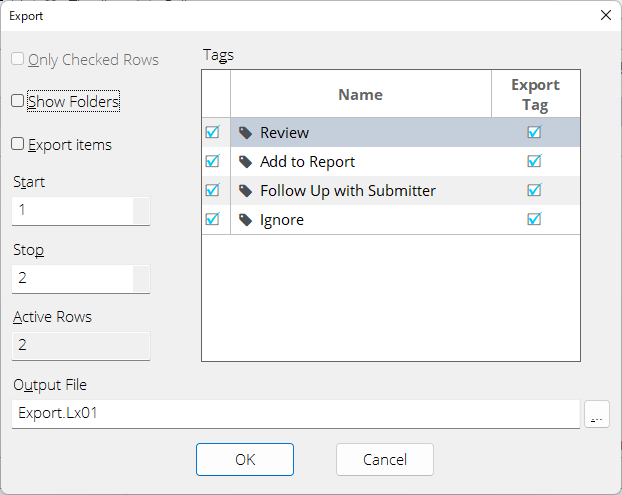The height and width of the screenshot is (495, 622).
Task: Toggle the Show Folders checkbox
Action: coord(17,101)
